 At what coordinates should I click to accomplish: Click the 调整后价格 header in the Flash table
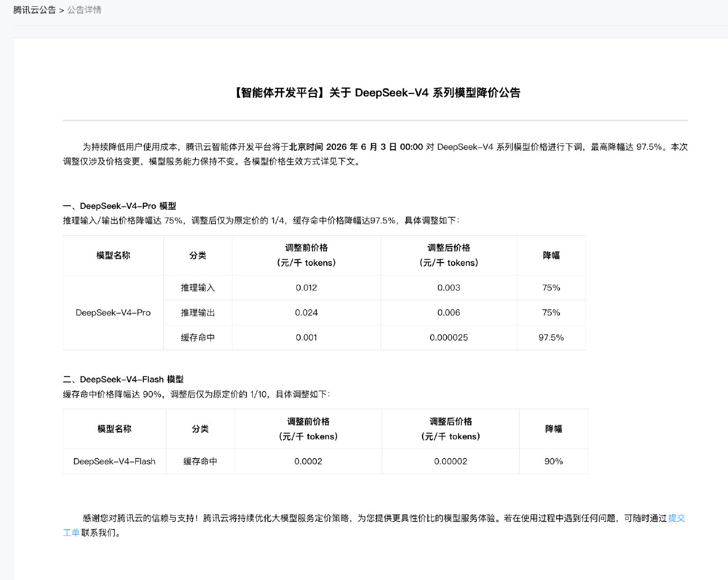point(450,429)
